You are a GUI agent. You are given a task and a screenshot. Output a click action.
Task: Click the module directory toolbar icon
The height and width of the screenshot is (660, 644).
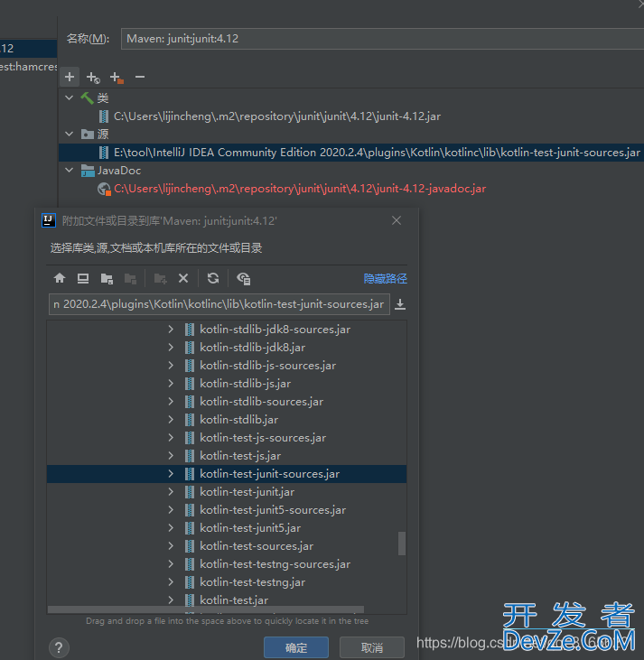(130, 278)
